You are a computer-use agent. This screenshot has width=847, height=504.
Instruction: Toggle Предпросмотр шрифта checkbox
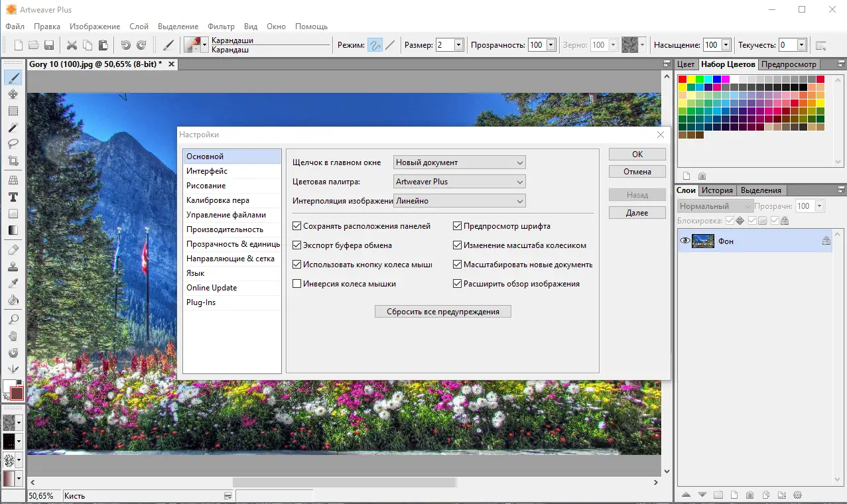(x=457, y=226)
